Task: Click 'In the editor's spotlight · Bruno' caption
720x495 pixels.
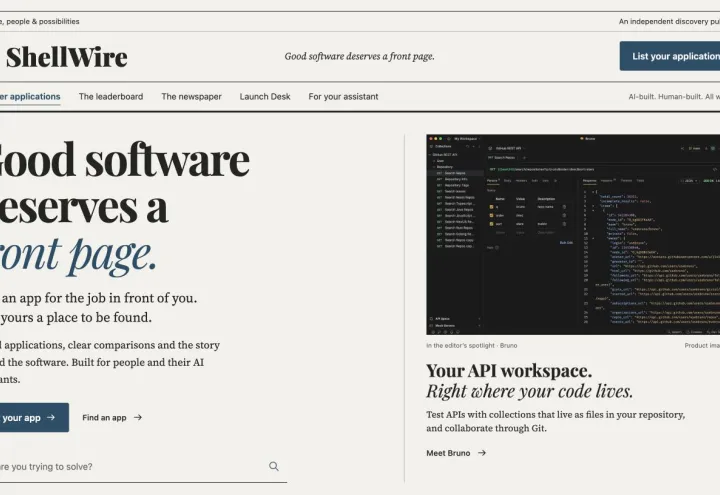Action: point(472,345)
